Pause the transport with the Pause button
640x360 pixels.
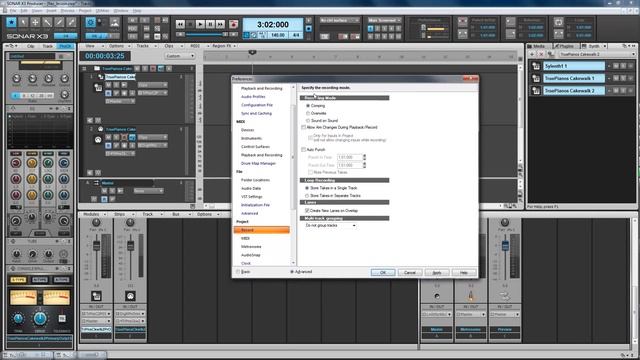[x=210, y=24]
